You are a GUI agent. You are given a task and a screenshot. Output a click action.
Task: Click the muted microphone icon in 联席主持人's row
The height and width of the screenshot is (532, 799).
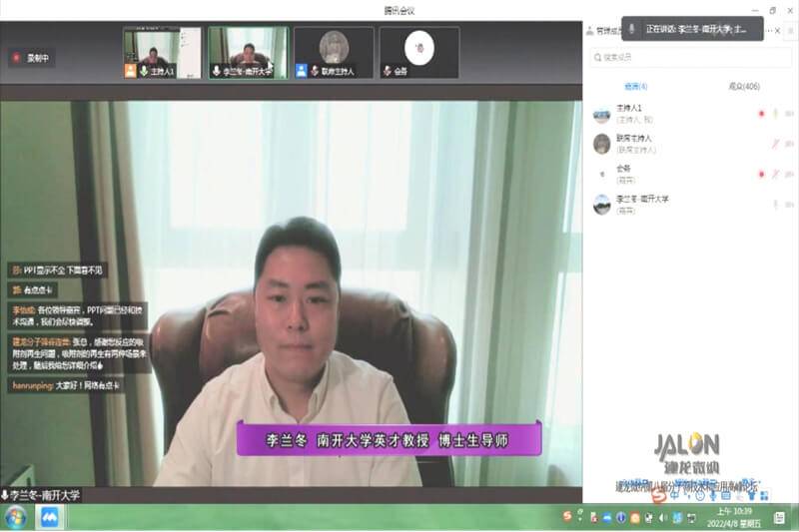[x=774, y=144]
